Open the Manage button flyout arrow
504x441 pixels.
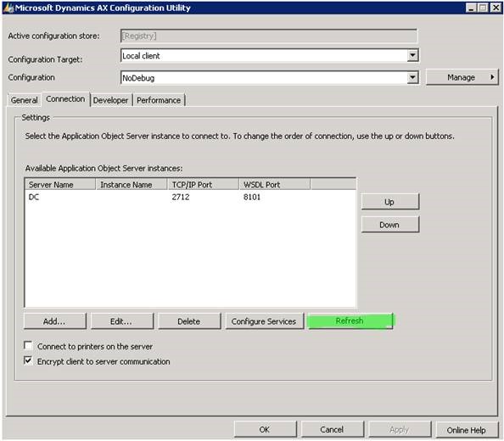pyautogui.click(x=492, y=77)
